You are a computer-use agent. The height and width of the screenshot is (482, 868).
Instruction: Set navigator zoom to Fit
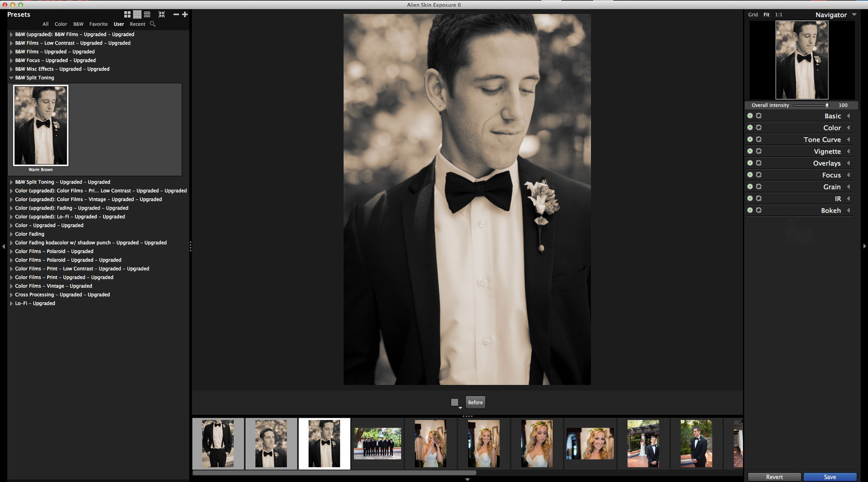pos(766,15)
